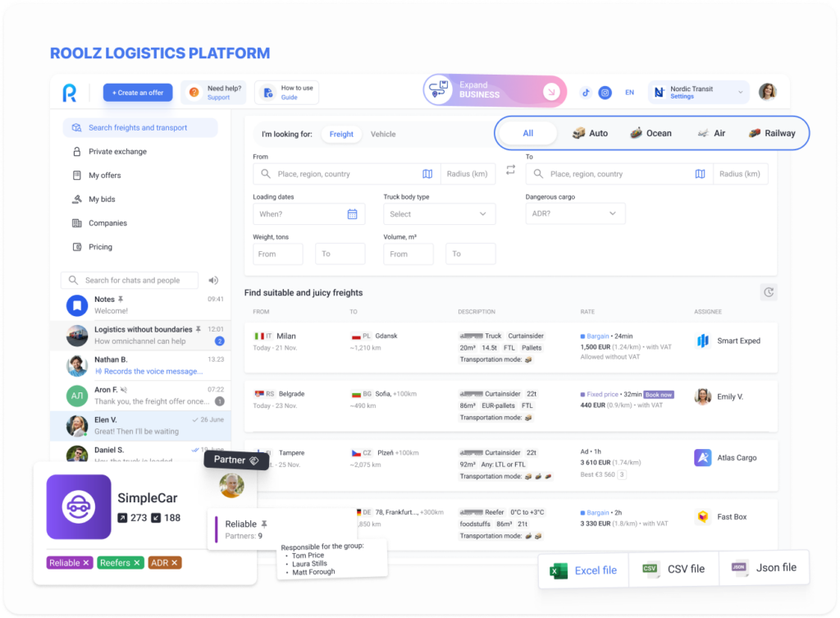Mute chat sounds speaker icon
This screenshot has height=618, width=840.
(213, 281)
